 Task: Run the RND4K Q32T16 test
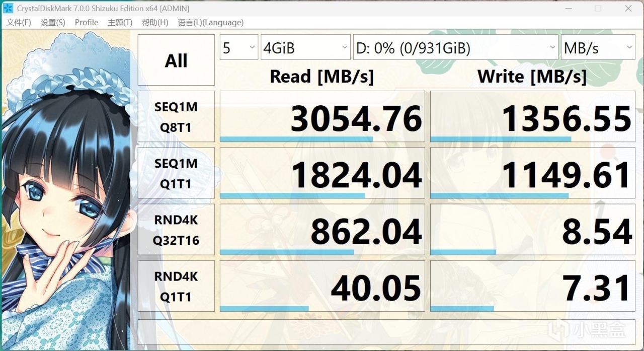tap(176, 229)
